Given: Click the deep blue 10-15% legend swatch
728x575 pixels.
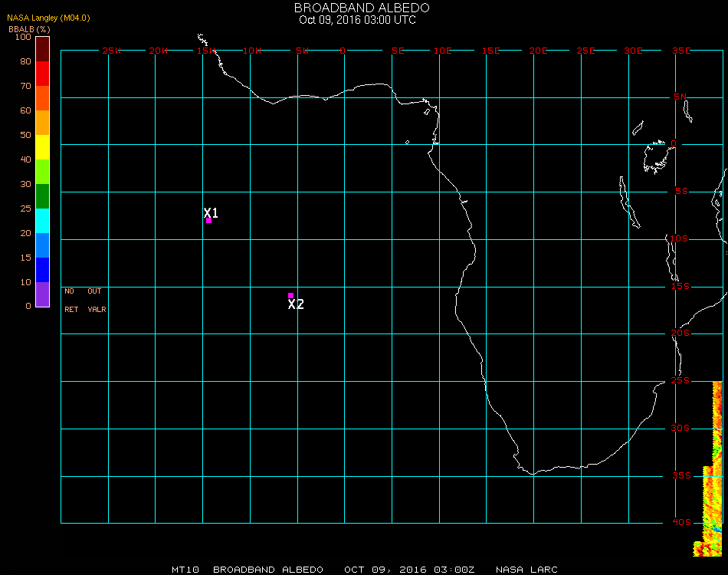Looking at the screenshot, I should (42, 270).
